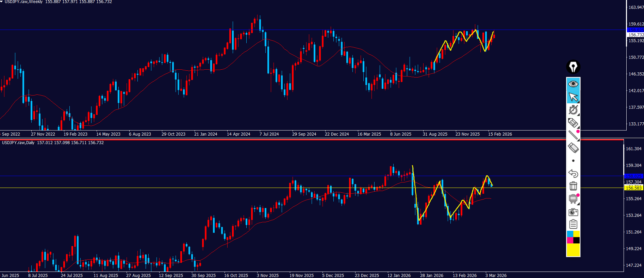Pick the black color swatch
This screenshot has height=278, width=644.
tap(577, 240)
